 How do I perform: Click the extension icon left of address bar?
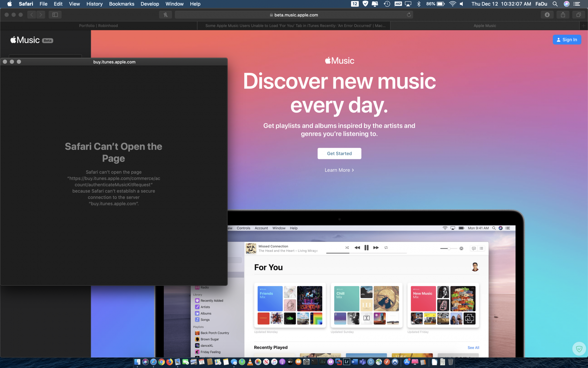click(x=166, y=15)
